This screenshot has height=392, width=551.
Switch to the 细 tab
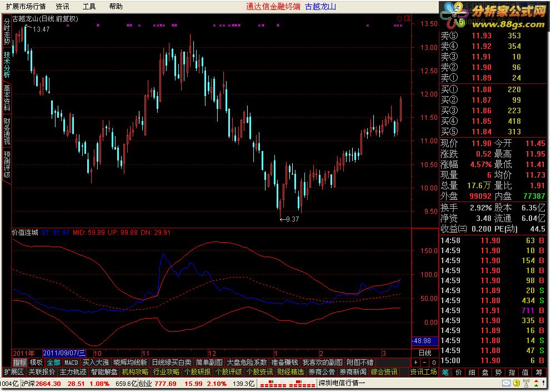472,373
